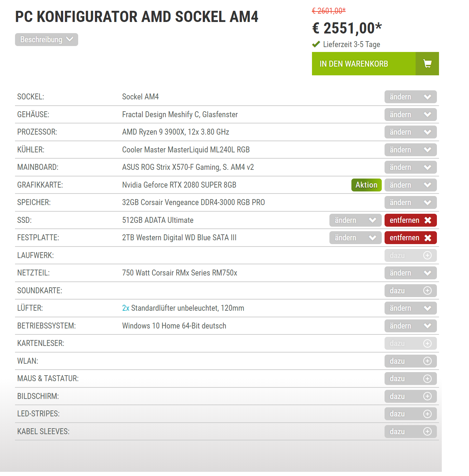Click the plus icon for LED-Stripes
This screenshot has height=476, width=469.
pyautogui.click(x=427, y=414)
